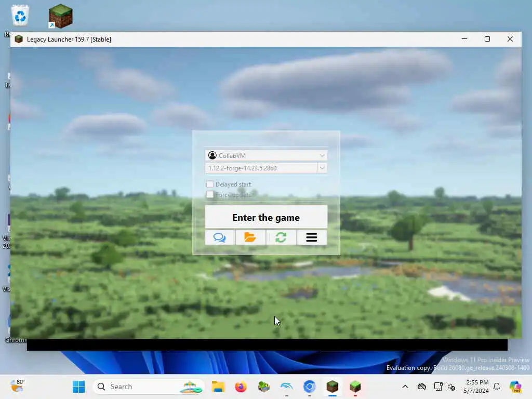Open the clock showing 2:55 PM

[x=476, y=387]
